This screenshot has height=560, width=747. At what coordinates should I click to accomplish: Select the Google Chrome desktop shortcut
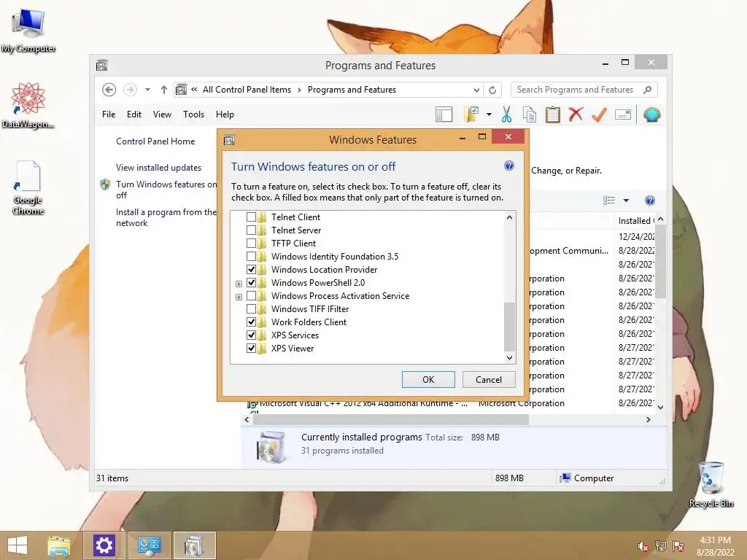pyautogui.click(x=28, y=188)
